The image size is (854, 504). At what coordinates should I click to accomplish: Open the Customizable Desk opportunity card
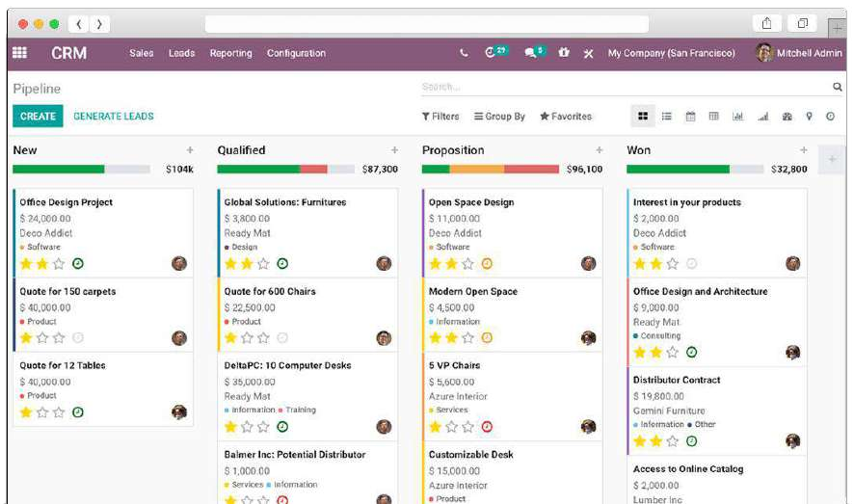tap(512, 473)
